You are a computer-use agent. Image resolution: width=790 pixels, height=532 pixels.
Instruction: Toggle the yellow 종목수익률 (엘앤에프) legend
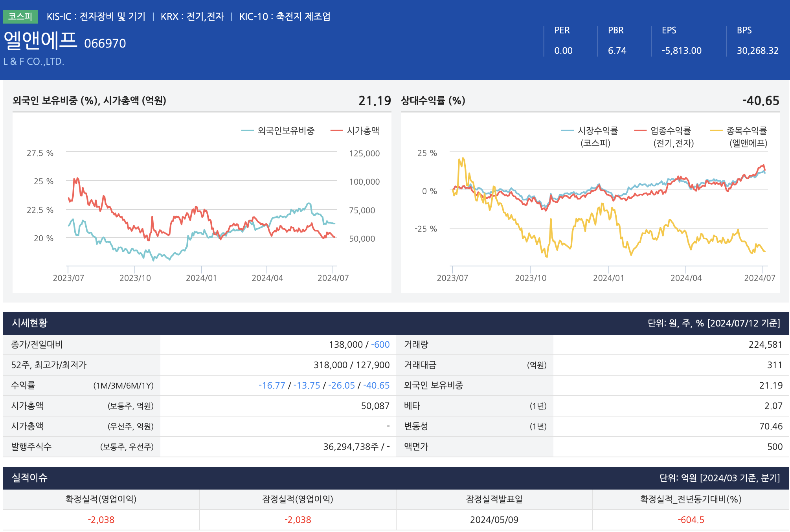coord(746,131)
